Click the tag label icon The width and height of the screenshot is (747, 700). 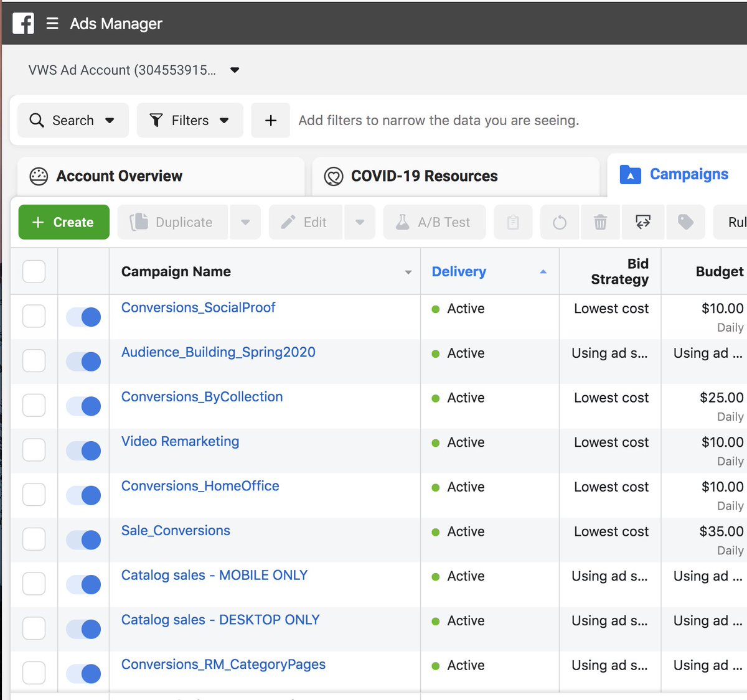point(685,222)
